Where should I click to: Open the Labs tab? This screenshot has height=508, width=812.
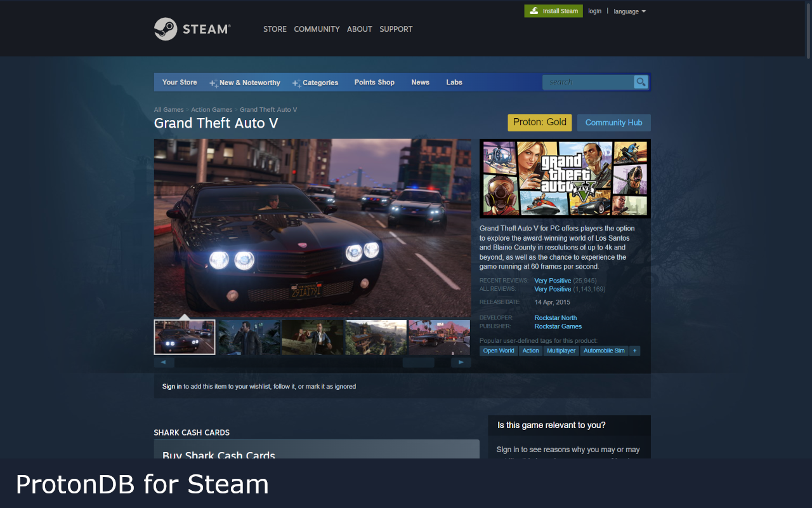[454, 83]
